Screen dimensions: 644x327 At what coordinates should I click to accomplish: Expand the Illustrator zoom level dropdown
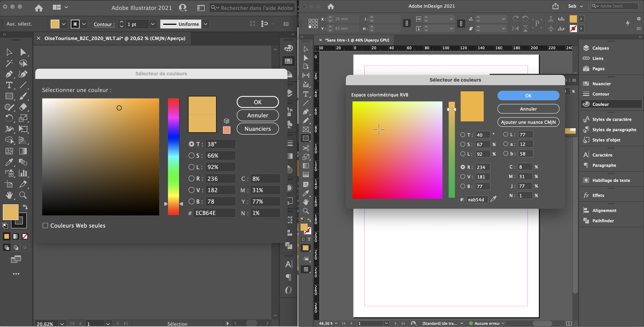[x=62, y=324]
